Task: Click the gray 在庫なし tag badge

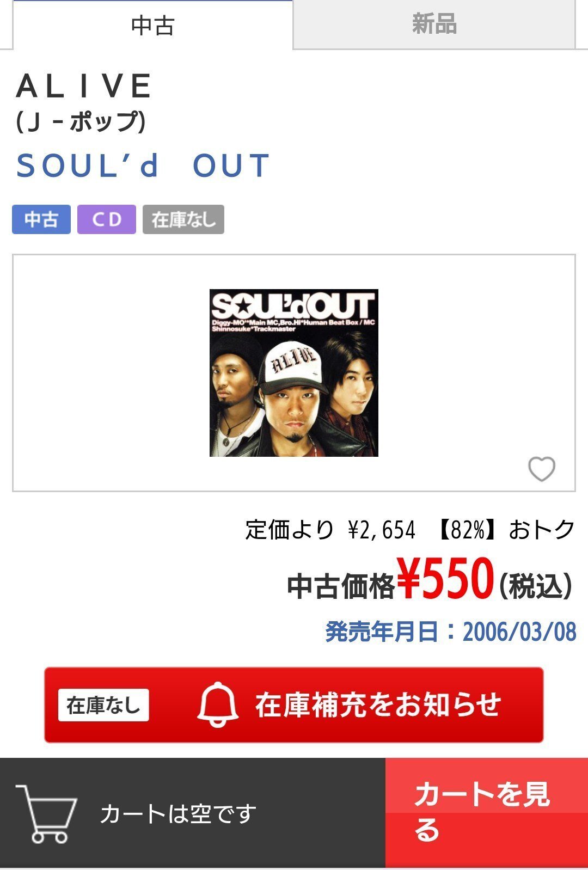Action: [x=183, y=219]
